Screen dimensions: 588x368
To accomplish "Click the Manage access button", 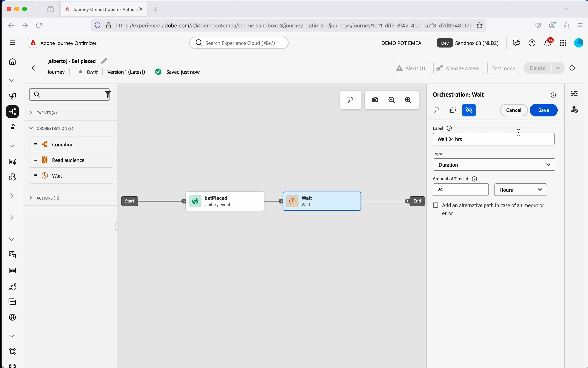I will pos(459,68).
